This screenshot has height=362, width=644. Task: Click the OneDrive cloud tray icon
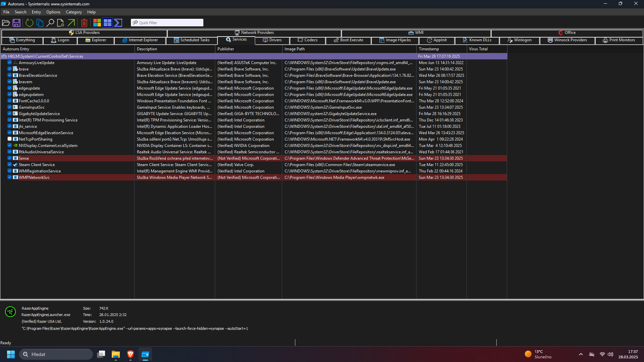click(592, 354)
